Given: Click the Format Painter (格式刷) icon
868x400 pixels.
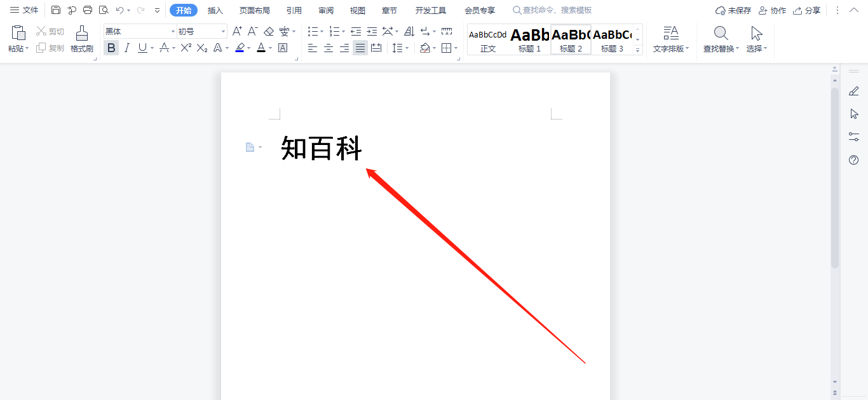Looking at the screenshot, I should 81,38.
